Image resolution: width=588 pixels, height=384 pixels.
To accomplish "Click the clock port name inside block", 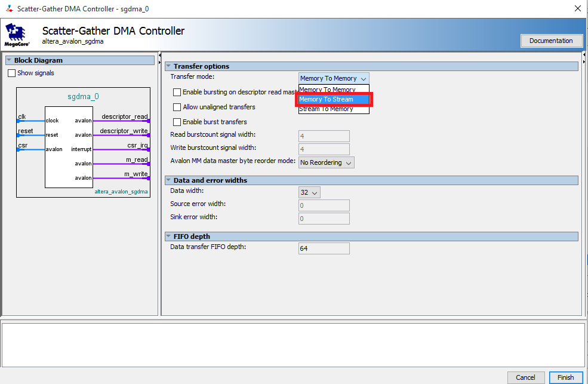I will (52, 121).
